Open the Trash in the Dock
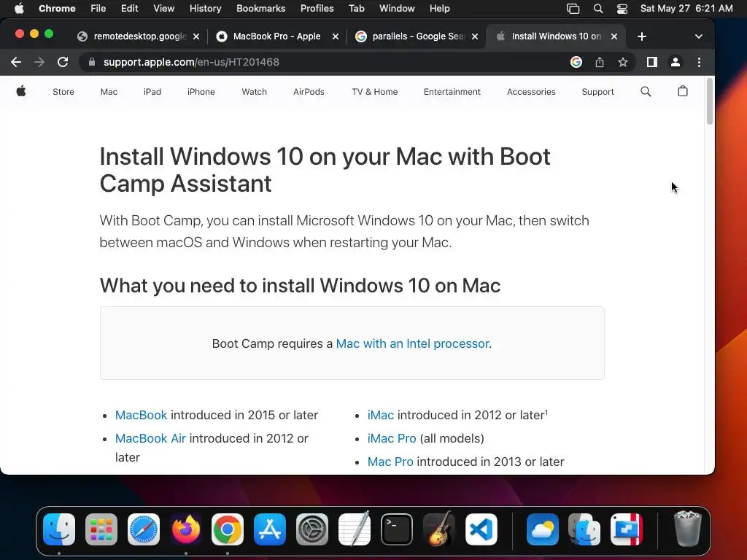This screenshot has height=560, width=747. click(x=687, y=529)
